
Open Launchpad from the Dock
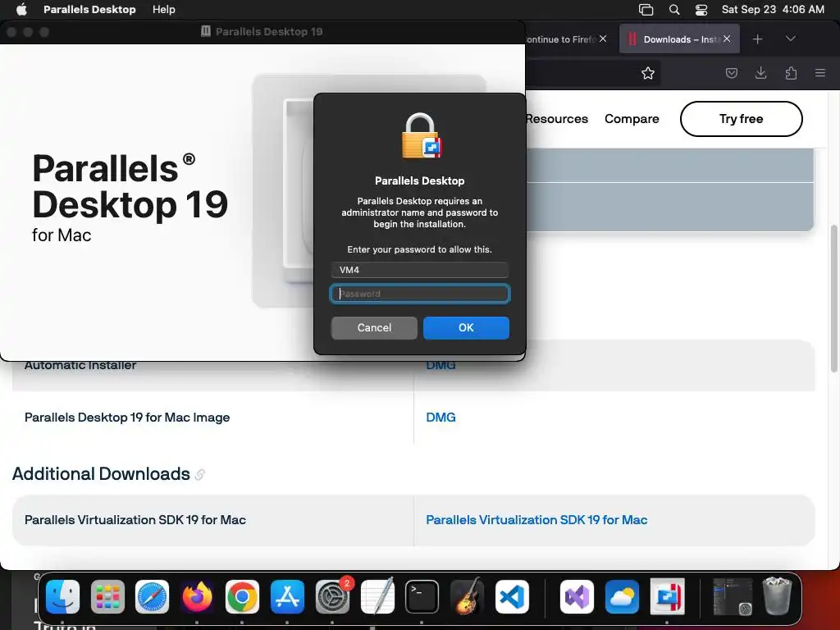107,597
